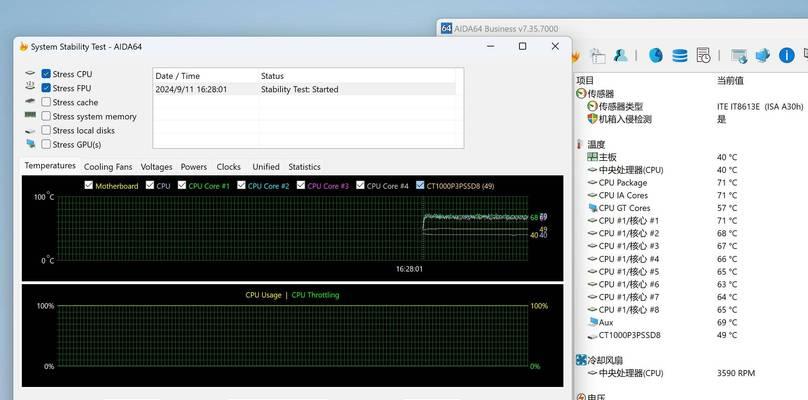Image resolution: width=808 pixels, height=400 pixels.
Task: Enable Stress local disks checkbox
Action: [x=46, y=130]
